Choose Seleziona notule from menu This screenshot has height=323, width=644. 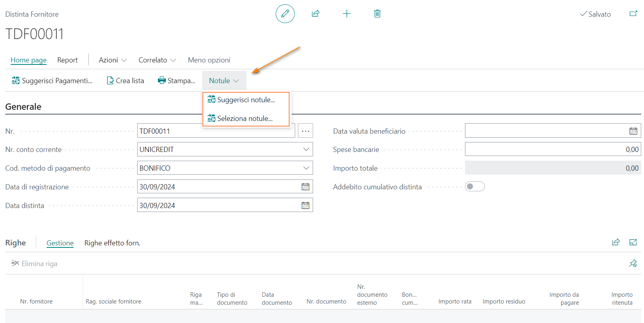[x=245, y=119]
